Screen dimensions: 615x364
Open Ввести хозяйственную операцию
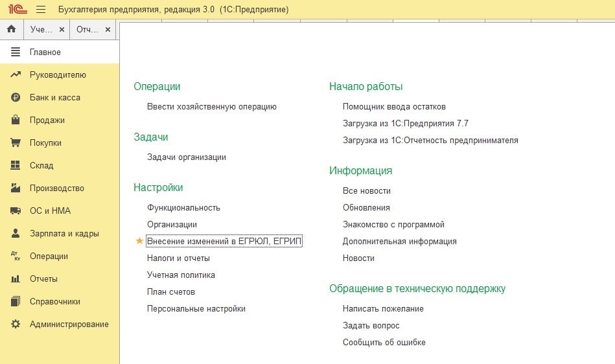[x=212, y=107]
